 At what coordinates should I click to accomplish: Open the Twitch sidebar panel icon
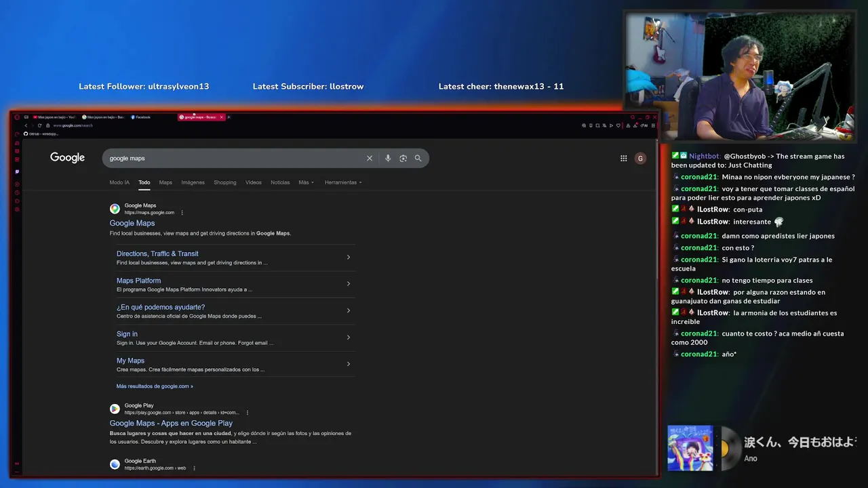point(17,171)
